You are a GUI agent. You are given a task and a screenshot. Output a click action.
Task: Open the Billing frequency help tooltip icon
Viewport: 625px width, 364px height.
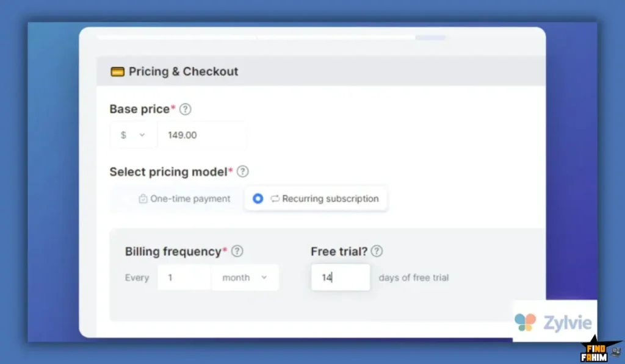pos(237,251)
